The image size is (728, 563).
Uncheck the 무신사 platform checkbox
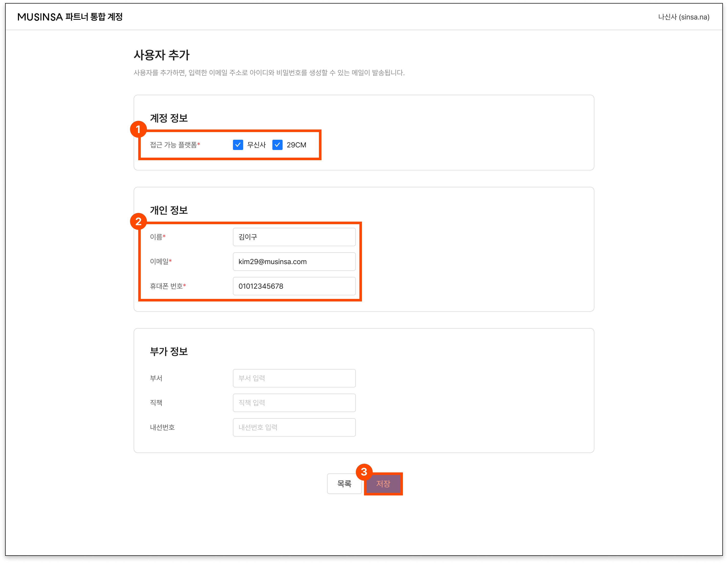point(238,145)
